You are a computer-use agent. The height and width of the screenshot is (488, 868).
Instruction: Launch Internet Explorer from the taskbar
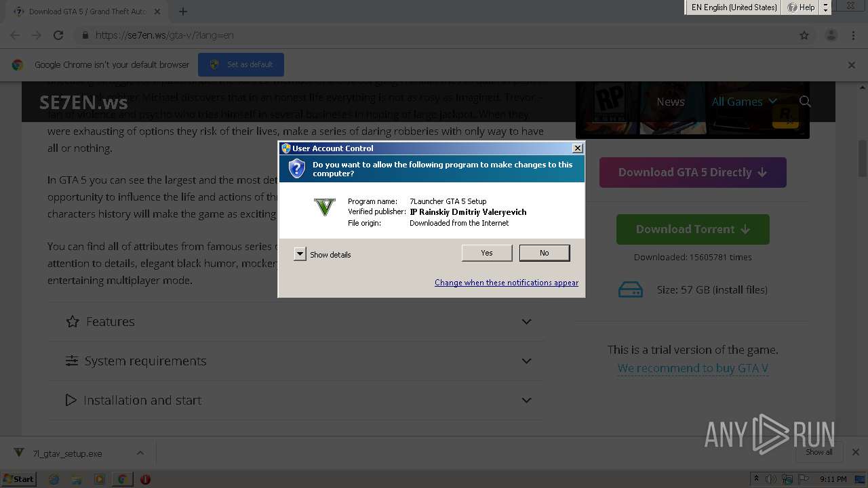point(54,479)
